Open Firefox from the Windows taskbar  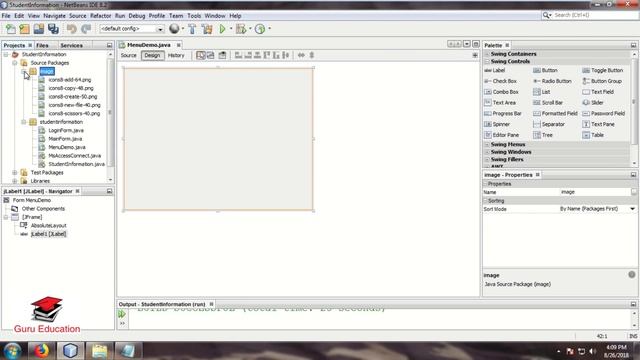pos(41,350)
